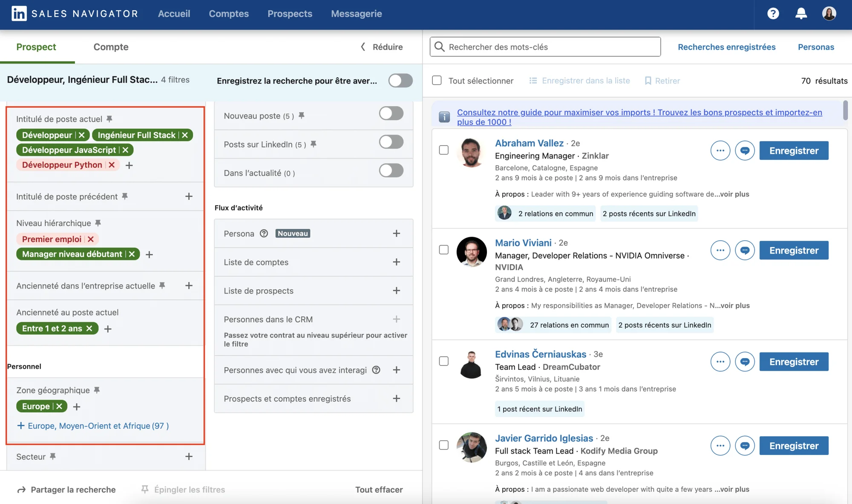852x504 pixels.
Task: Click the pin icon beside Zone géographique
Action: point(97,390)
